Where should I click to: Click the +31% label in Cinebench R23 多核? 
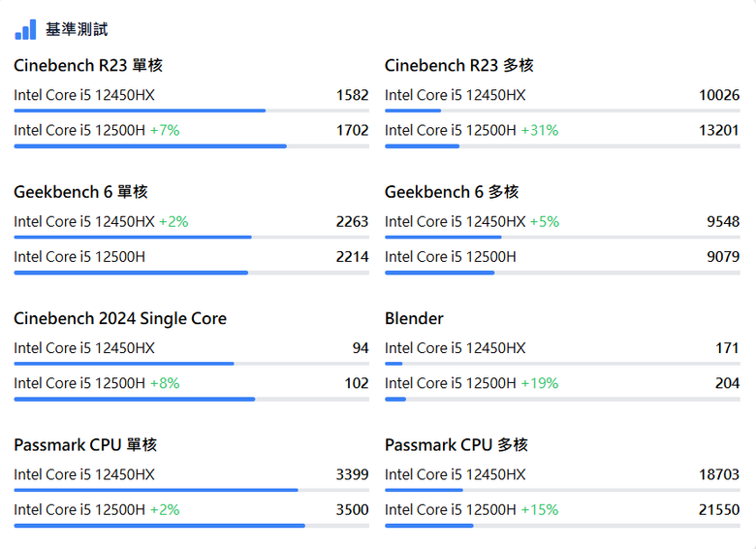[x=540, y=130]
